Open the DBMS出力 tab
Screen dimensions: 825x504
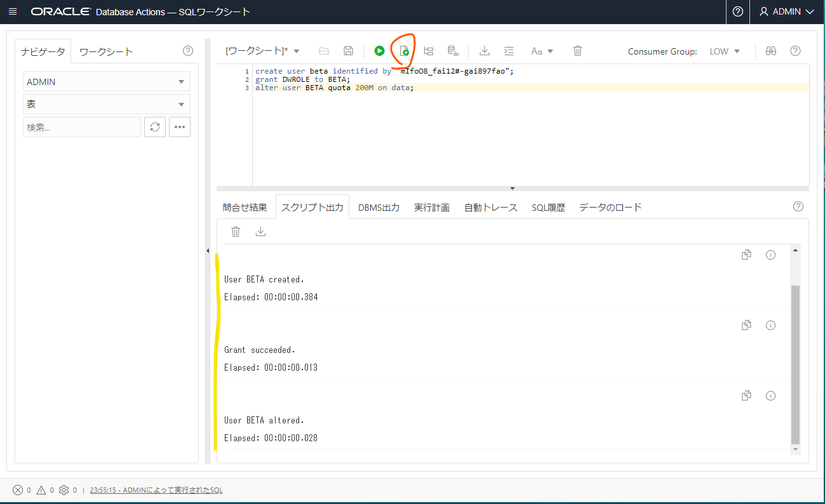[x=379, y=207]
